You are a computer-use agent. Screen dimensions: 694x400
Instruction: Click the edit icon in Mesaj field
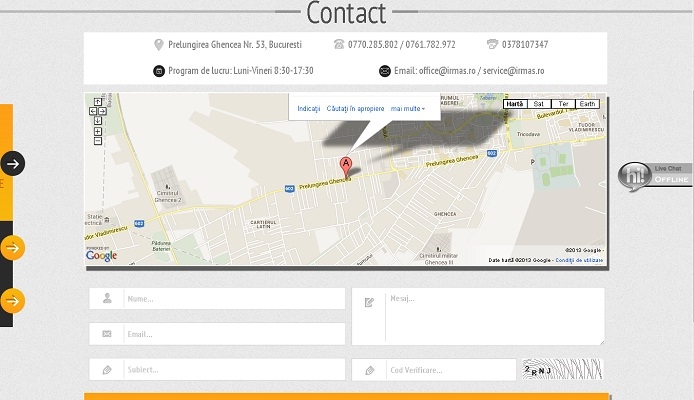[369, 302]
